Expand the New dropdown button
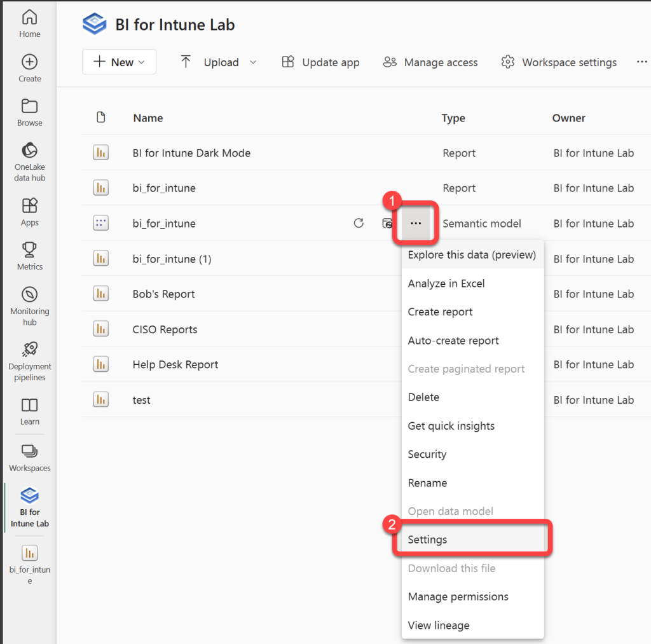 coord(119,62)
